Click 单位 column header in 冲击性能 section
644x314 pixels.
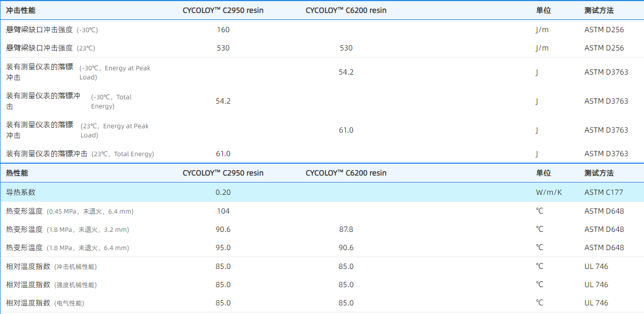pyautogui.click(x=544, y=11)
